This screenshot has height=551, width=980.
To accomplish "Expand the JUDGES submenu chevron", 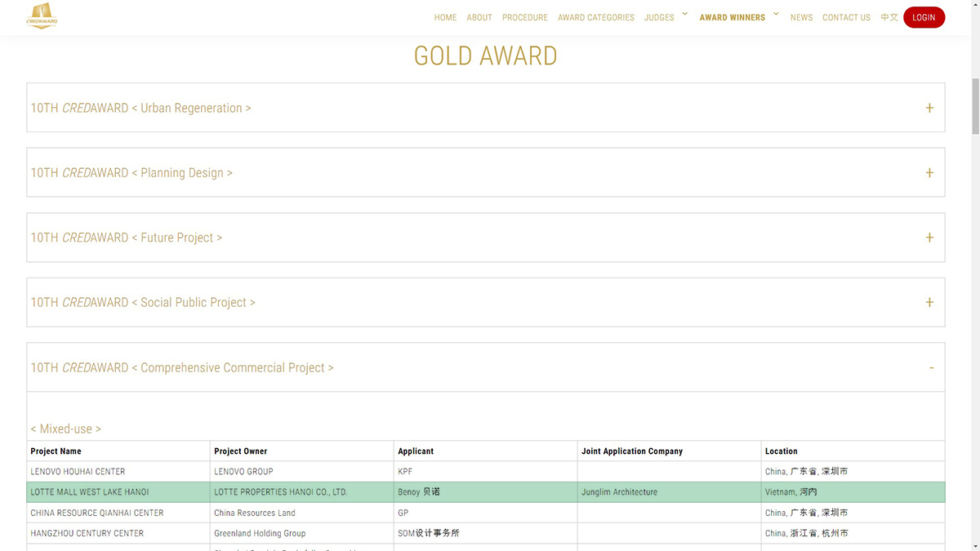I will tap(685, 14).
